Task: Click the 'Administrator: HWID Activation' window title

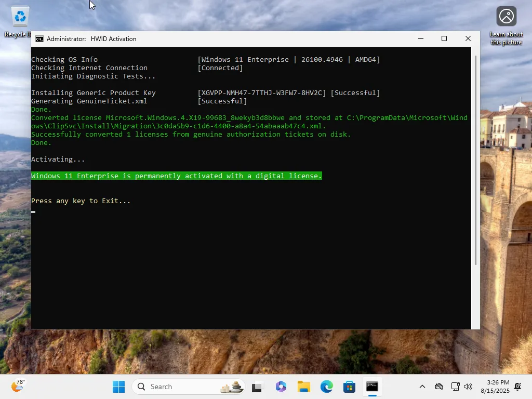Action: coord(91,39)
